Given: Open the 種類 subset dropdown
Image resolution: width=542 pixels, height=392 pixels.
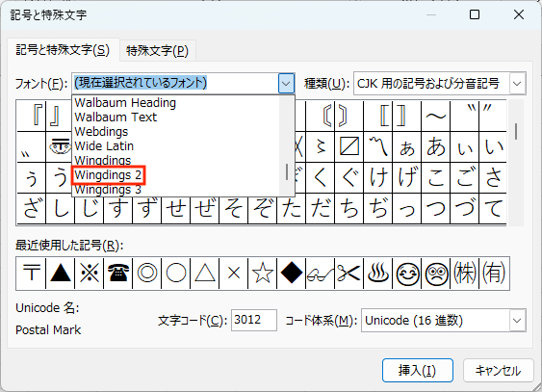Looking at the screenshot, I should point(517,83).
